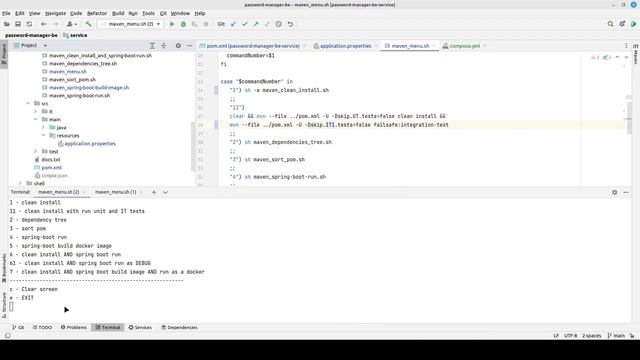Switch to terminal tab maven_menu.sh (1)
The width and height of the screenshot is (640, 360).
coord(116,192)
